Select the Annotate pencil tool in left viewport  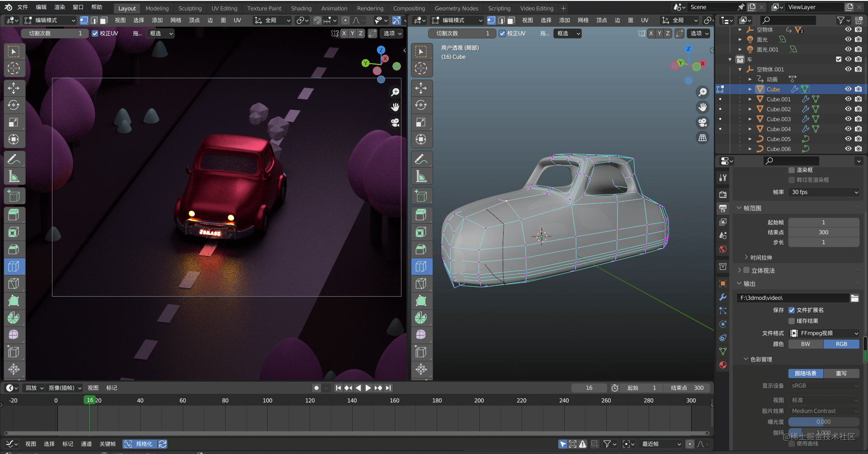click(x=14, y=160)
